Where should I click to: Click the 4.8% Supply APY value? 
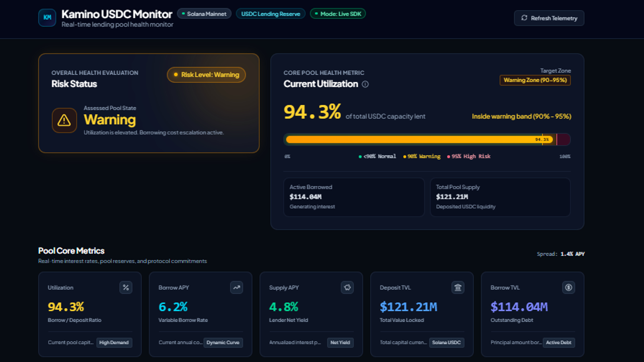(284, 307)
